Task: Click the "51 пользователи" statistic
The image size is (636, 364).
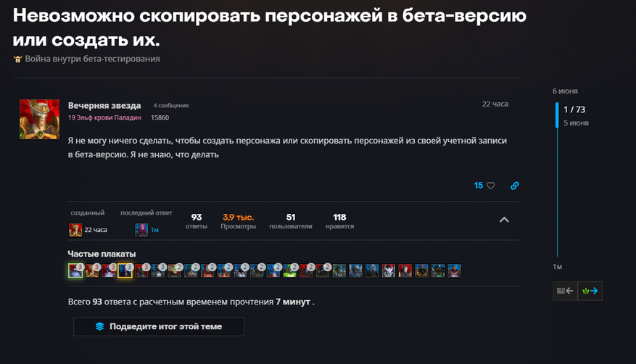Action: (x=291, y=221)
